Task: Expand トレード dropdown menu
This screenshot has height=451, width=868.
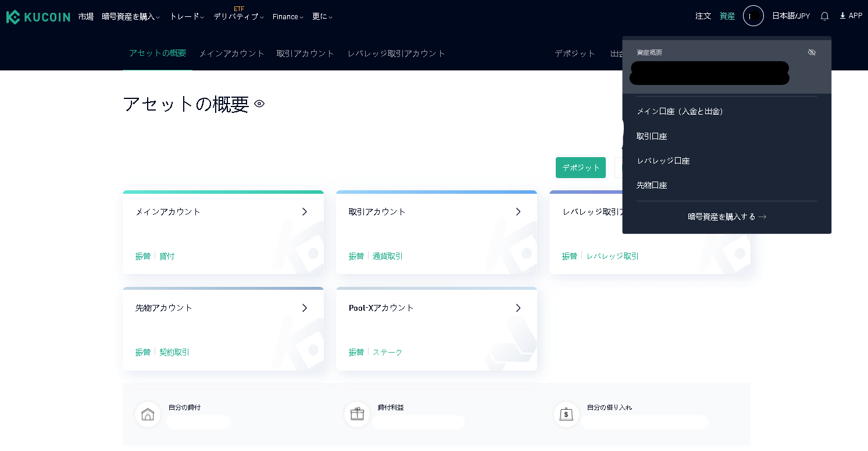Action: [x=187, y=16]
